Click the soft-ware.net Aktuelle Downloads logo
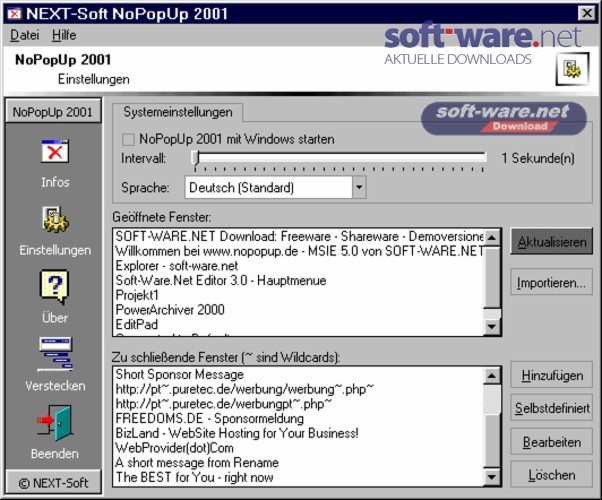602x500 pixels. (483, 45)
